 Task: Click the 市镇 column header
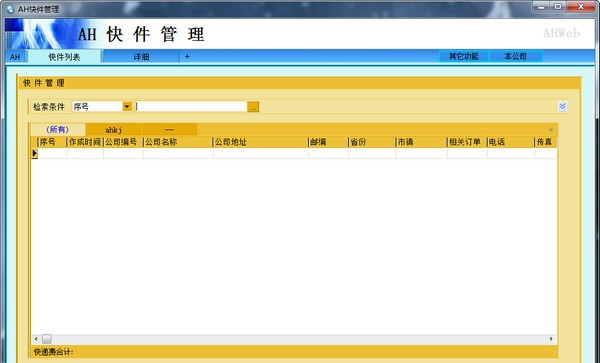(421, 142)
